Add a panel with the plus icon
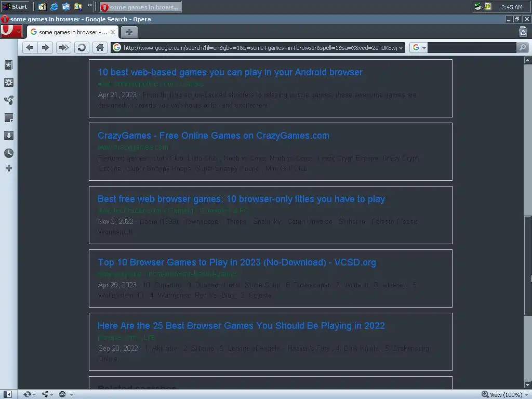Screen dimensions: 532x399 [x=8, y=168]
